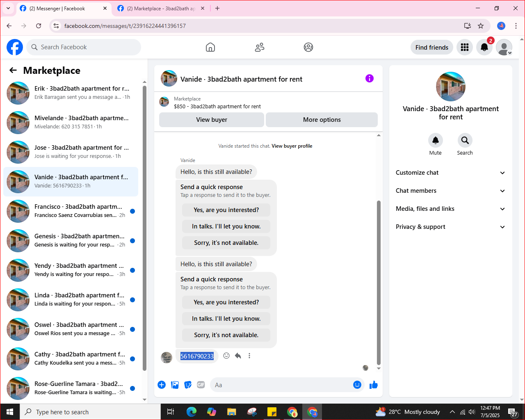525x420 pixels.
Task: Click the Search Facebook field
Action: [84, 47]
